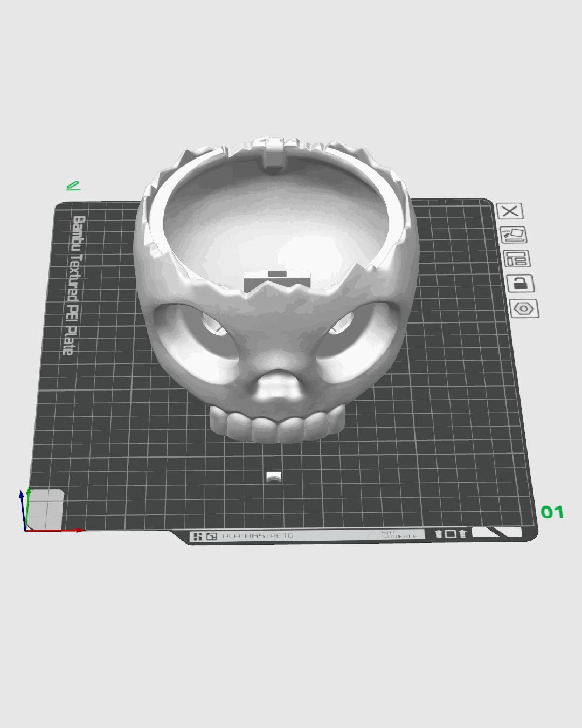Toggle the plate lock icon
Screen dimensions: 582x728
point(520,283)
